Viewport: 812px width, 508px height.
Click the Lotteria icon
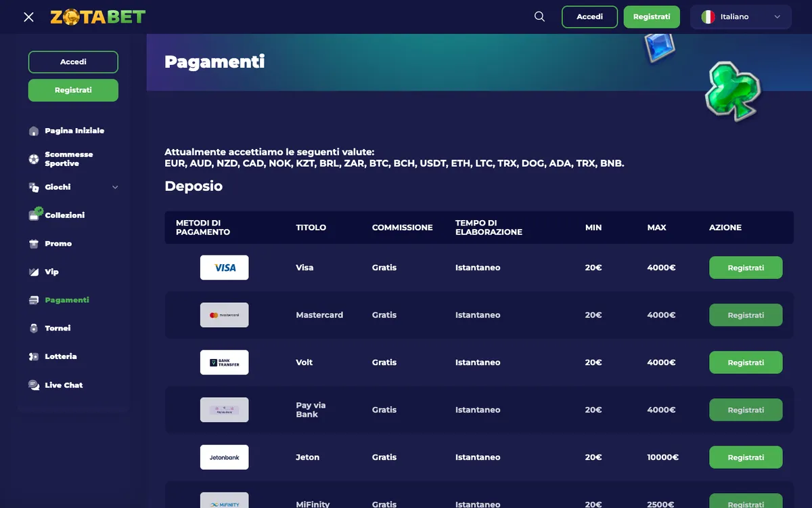pos(34,356)
